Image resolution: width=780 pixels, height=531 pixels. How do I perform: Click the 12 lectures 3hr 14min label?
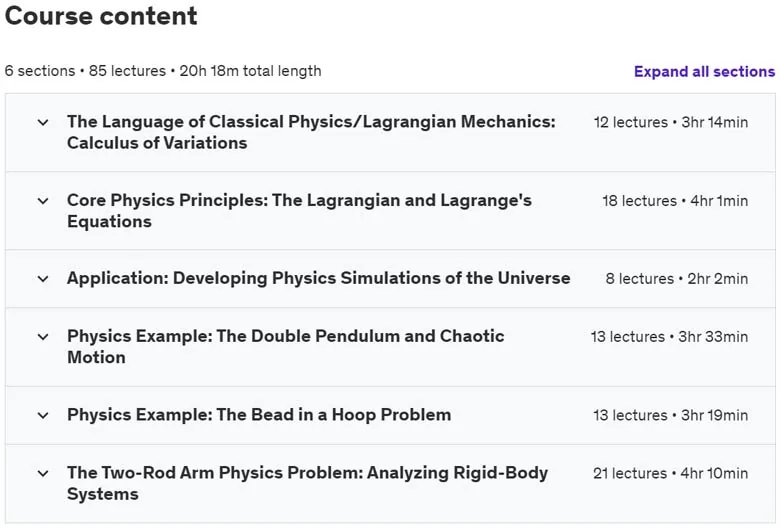671,122
